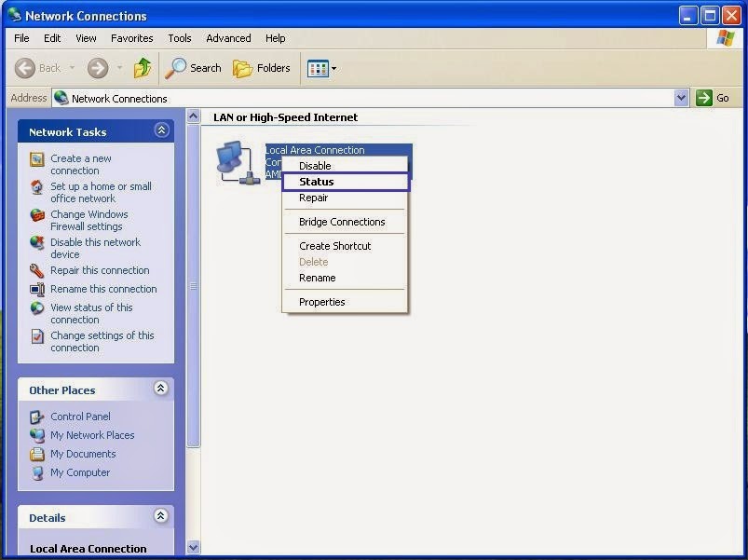This screenshot has height=560, width=748.
Task: Open the Advanced menu
Action: click(x=227, y=38)
